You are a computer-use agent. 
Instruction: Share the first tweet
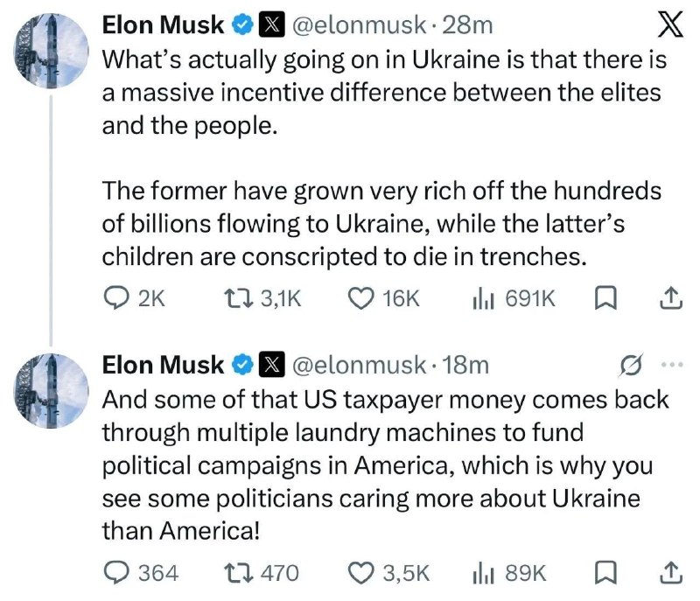671,298
